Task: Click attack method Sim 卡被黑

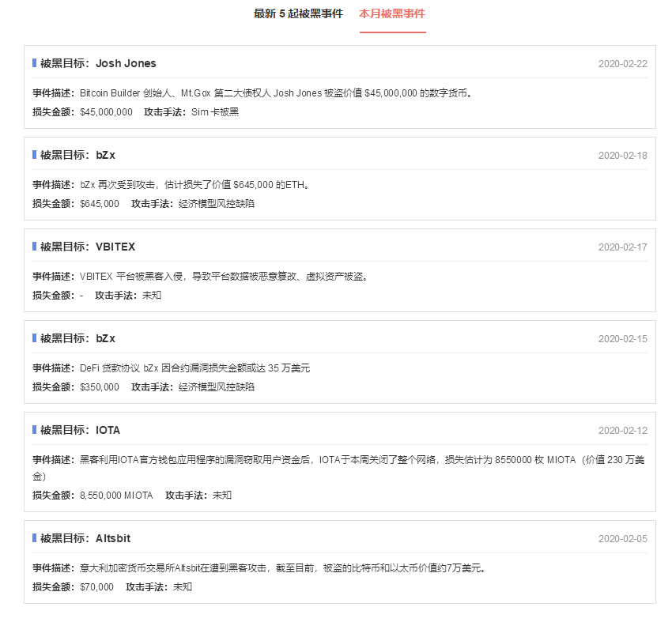Action: pos(215,112)
